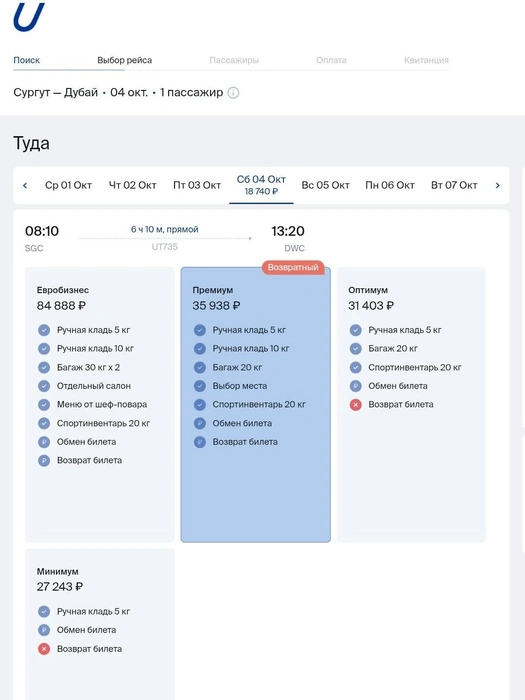The height and width of the screenshot is (700, 525).
Task: Show later dates with right arrow
Action: (497, 185)
